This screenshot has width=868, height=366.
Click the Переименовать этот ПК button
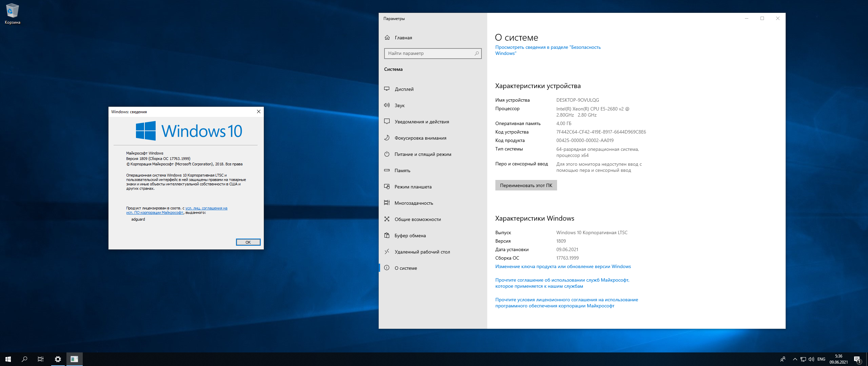[526, 185]
